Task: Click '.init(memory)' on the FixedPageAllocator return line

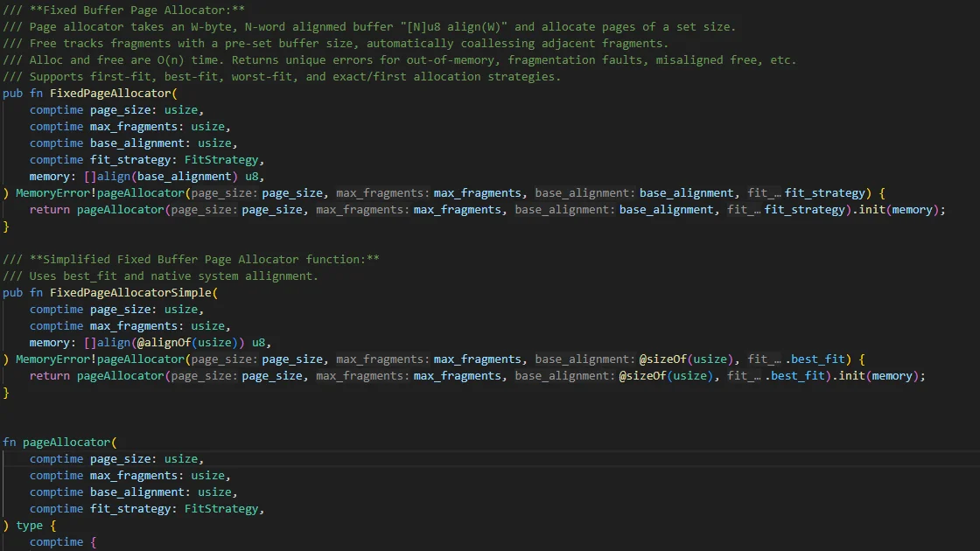Action: 896,209
